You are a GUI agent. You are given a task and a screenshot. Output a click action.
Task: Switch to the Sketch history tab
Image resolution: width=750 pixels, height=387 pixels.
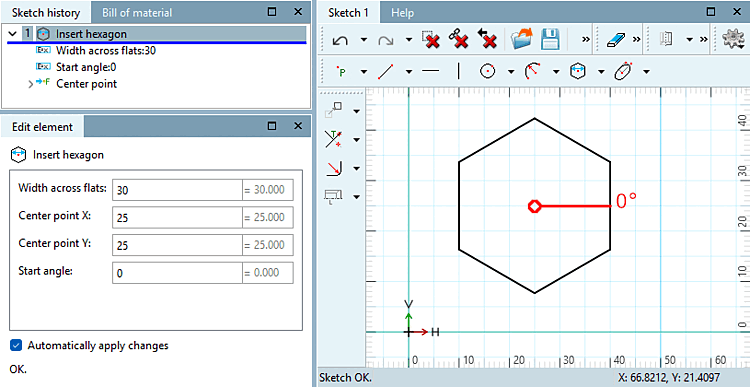45,13
